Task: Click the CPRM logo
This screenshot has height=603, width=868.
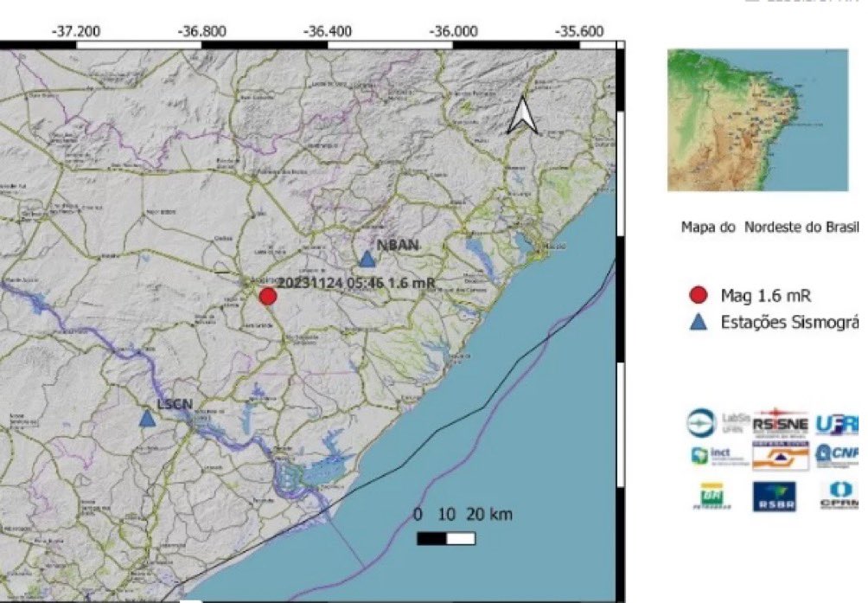Action: click(839, 495)
